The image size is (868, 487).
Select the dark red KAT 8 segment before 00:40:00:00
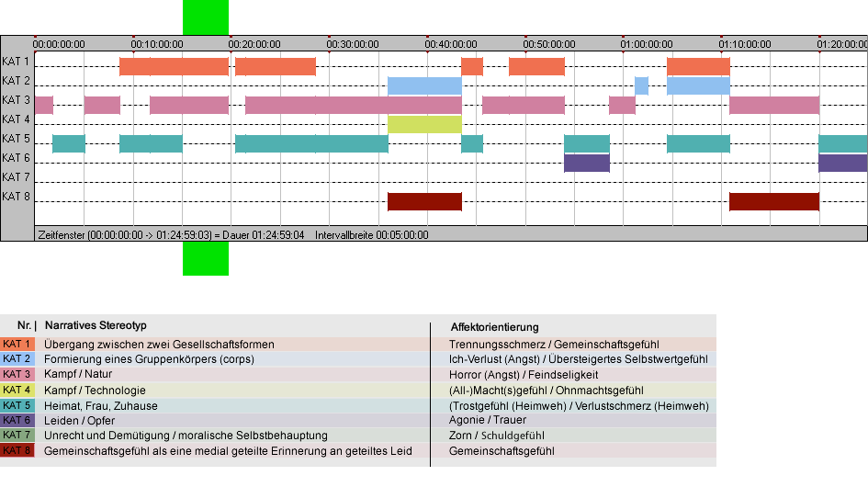pos(424,201)
